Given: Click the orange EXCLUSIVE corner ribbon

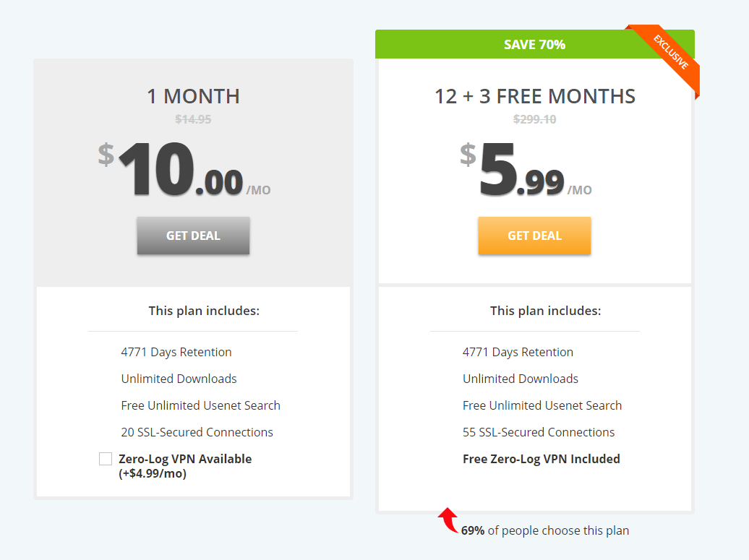Looking at the screenshot, I should tap(669, 55).
